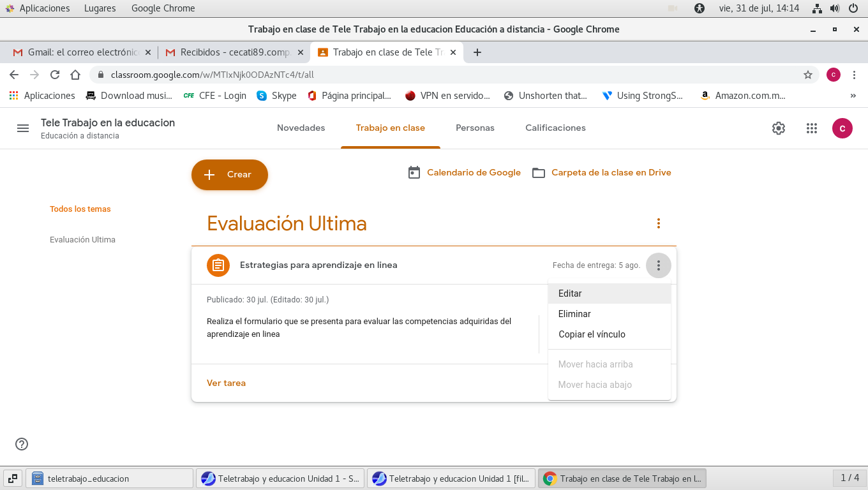Open Carpeta de la clase en Drive
The image size is (868, 490).
tap(610, 173)
